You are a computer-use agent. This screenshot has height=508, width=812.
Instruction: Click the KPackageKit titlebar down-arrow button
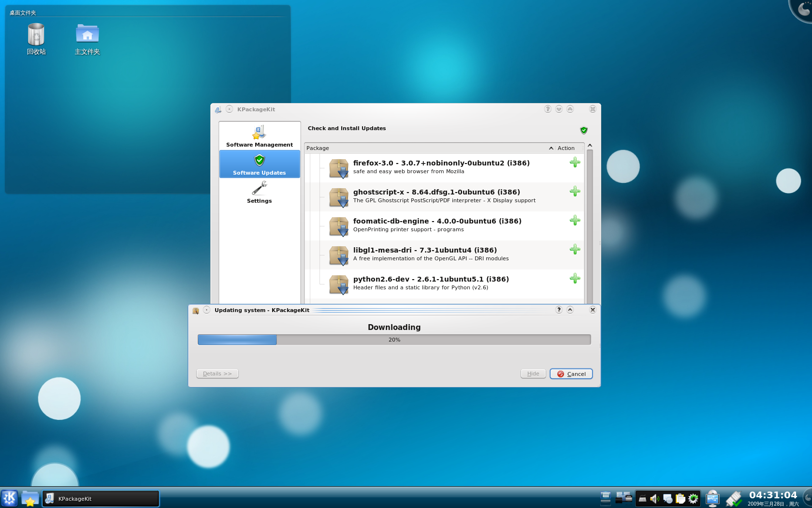[559, 109]
